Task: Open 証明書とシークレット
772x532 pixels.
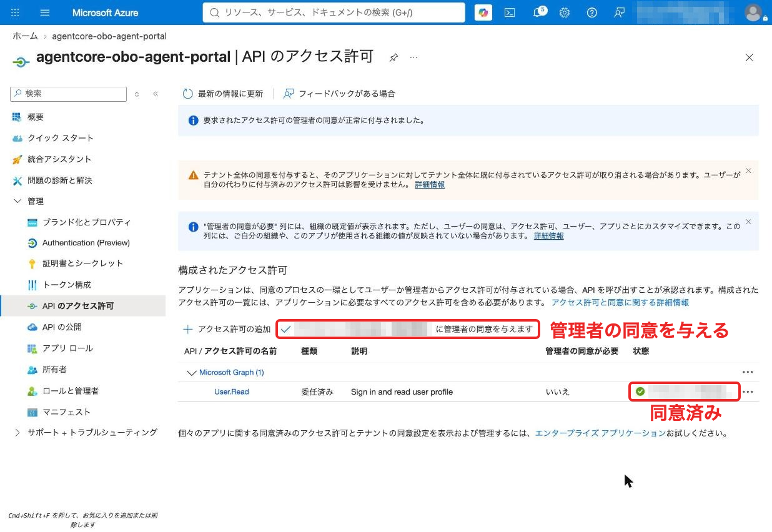Action: point(82,264)
